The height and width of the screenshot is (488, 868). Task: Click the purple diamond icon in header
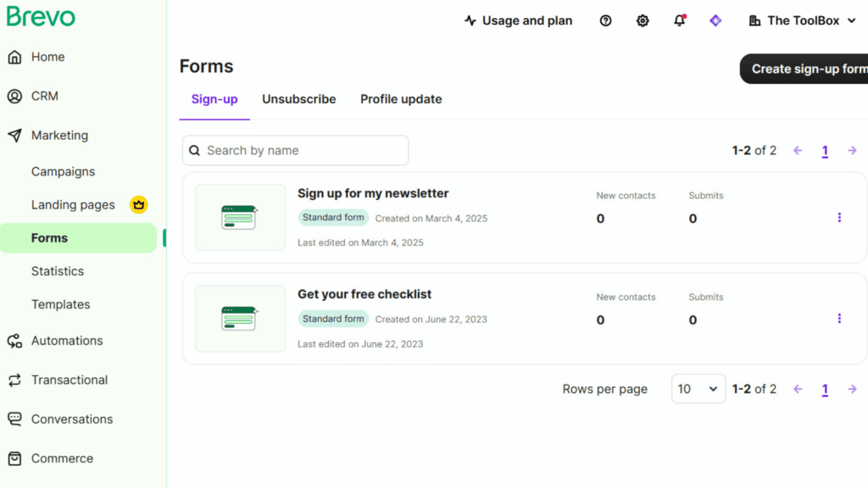coord(715,21)
